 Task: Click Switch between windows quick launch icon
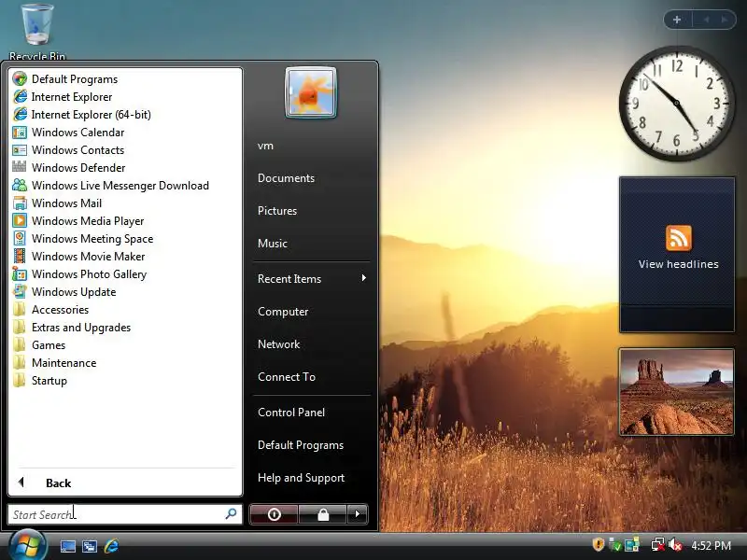[x=89, y=546]
